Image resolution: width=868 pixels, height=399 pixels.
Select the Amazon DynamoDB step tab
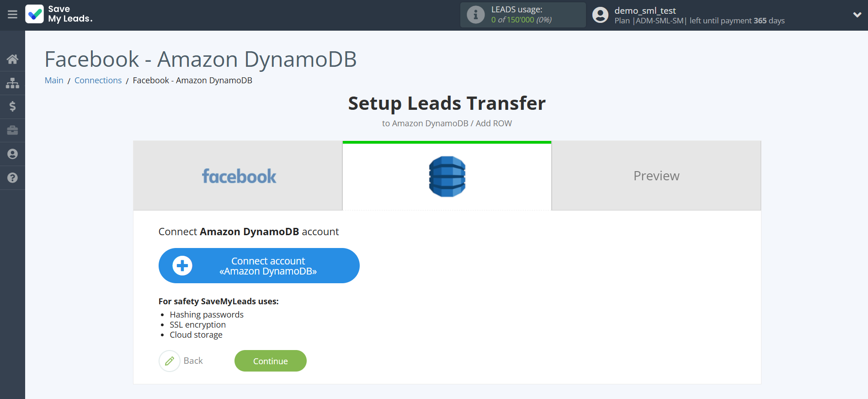(447, 176)
